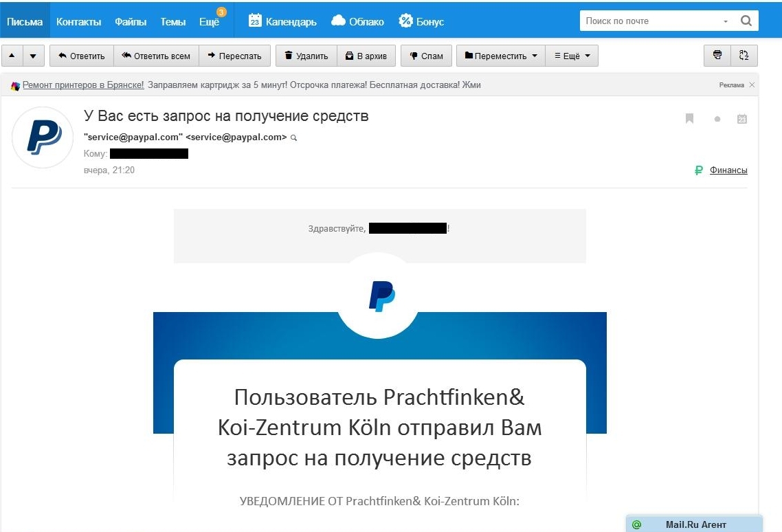Screen dimensions: 782x532
Task: Click the calendar icon beside the unread dot
Action: (x=742, y=119)
